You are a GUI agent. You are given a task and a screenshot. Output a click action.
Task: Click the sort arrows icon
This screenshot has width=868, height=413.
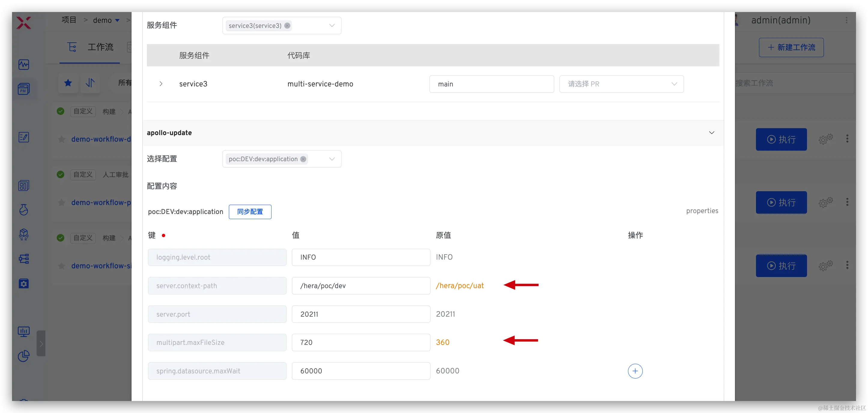click(90, 83)
